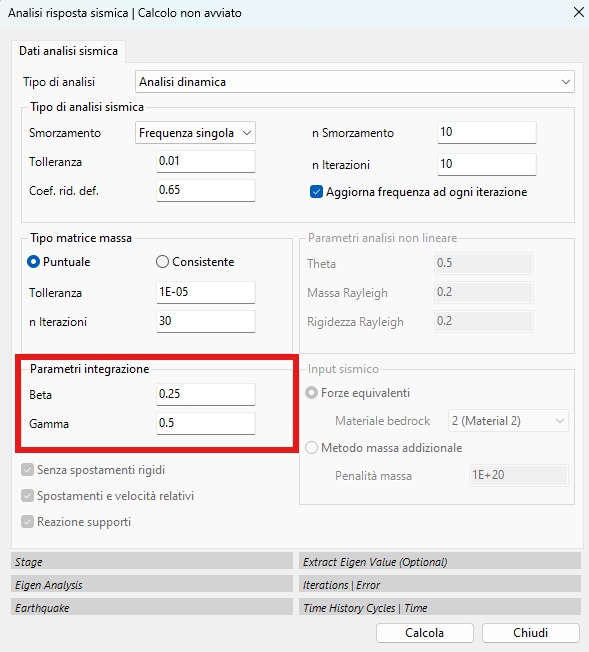The height and width of the screenshot is (652, 589).
Task: Click the mass matrix Tolleranza field 1E-05
Action: 205,292
